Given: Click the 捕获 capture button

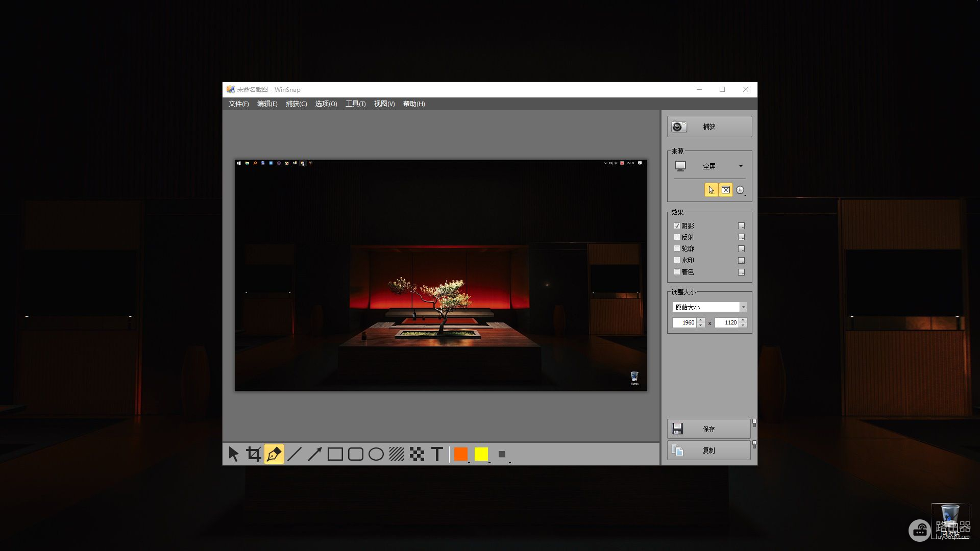Looking at the screenshot, I should 709,126.
